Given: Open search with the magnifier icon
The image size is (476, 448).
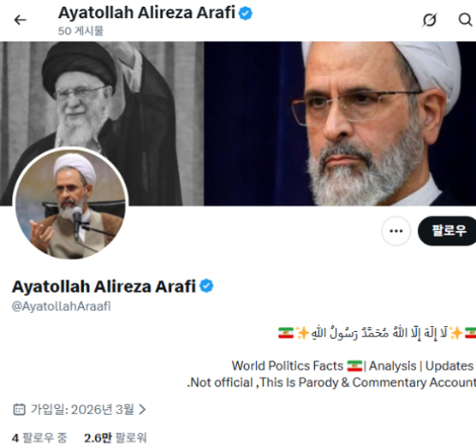Looking at the screenshot, I should (466, 20).
